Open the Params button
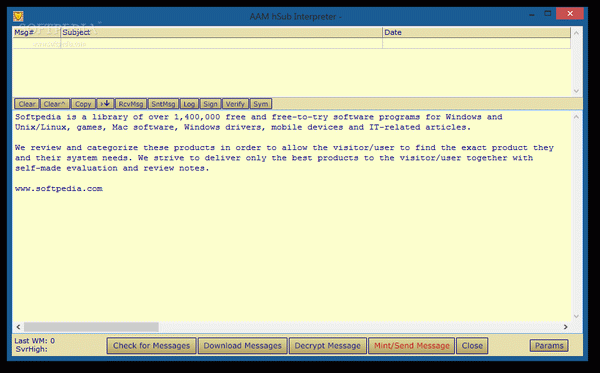 (x=549, y=346)
